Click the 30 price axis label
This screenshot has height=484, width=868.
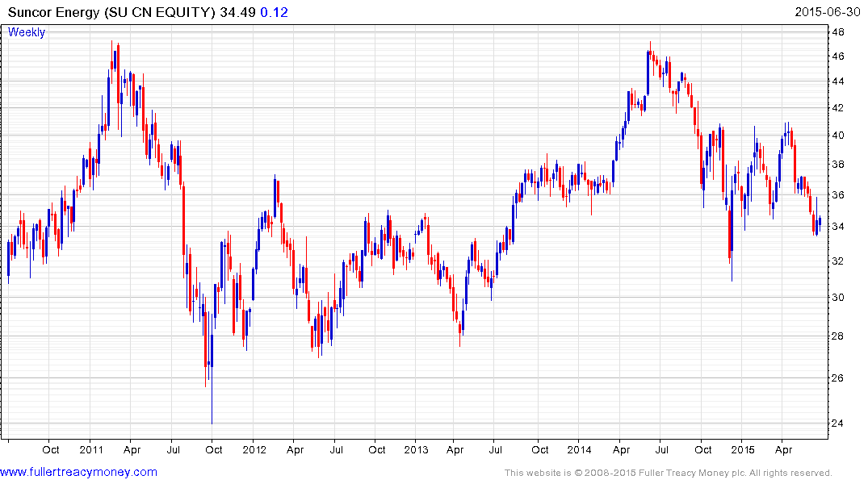[x=838, y=298]
